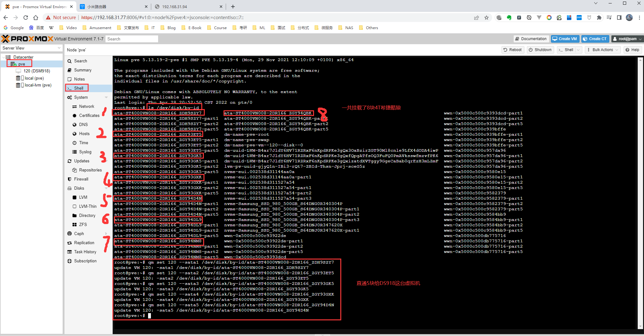Open node Search panel
This screenshot has height=336, width=644.
88,61
